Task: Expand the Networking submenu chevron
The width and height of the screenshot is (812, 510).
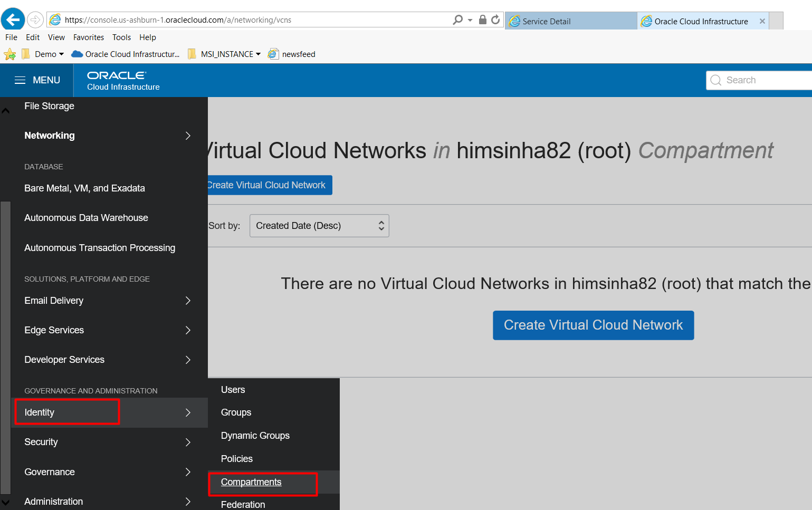Action: point(188,136)
